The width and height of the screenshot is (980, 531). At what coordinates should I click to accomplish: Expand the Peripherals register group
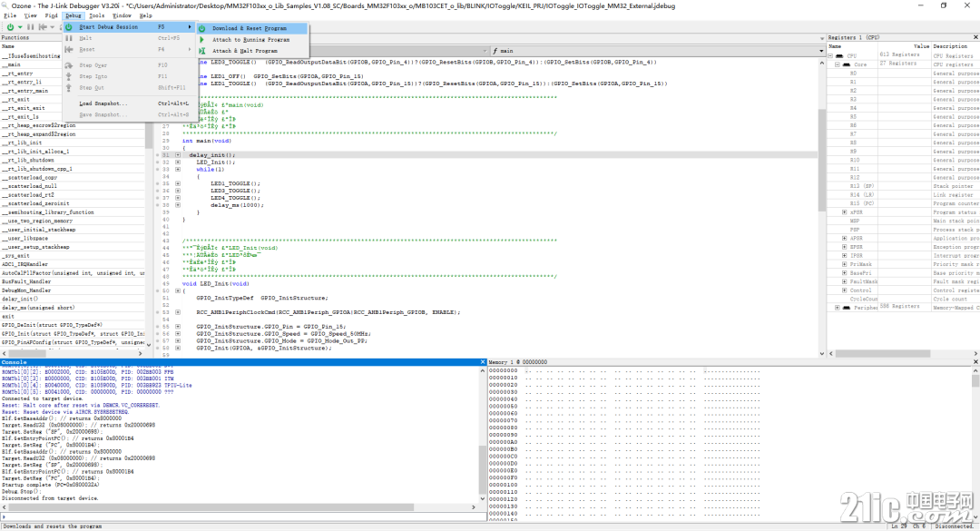click(x=838, y=307)
